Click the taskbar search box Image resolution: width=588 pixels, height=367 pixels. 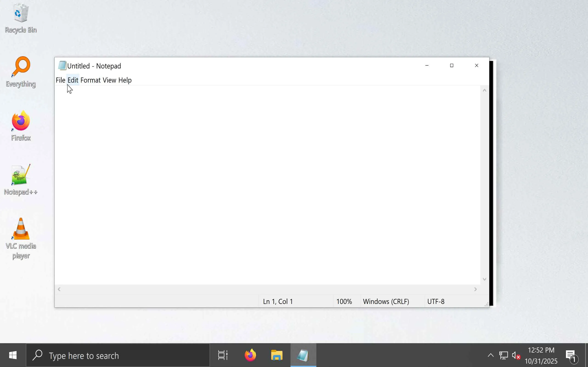118,355
